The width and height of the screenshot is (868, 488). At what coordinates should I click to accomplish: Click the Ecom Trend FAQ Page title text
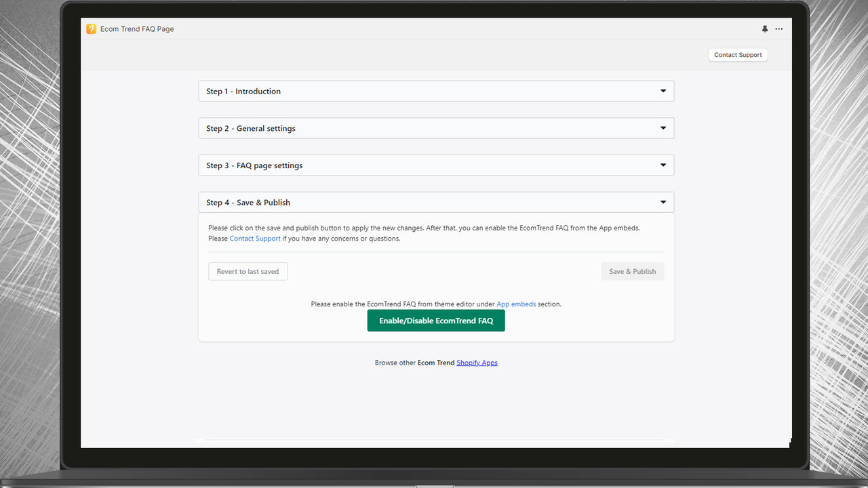click(x=137, y=28)
